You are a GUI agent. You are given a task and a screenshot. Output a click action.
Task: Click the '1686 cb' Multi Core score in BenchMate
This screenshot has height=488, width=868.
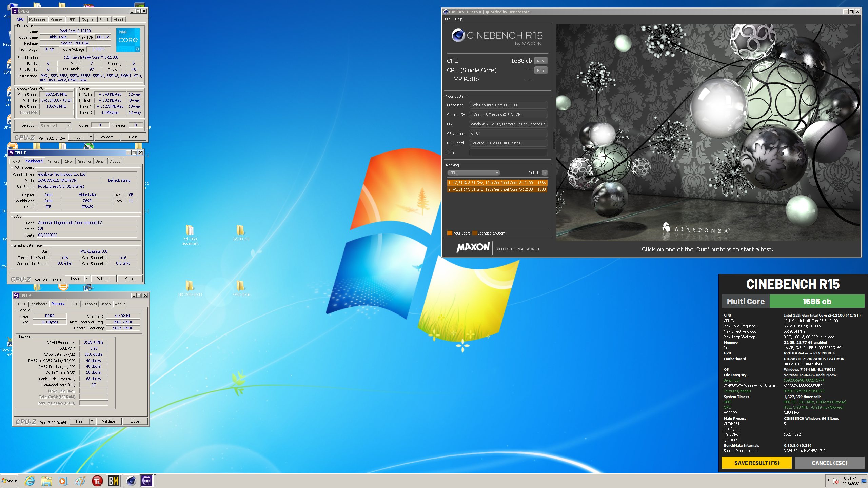817,301
